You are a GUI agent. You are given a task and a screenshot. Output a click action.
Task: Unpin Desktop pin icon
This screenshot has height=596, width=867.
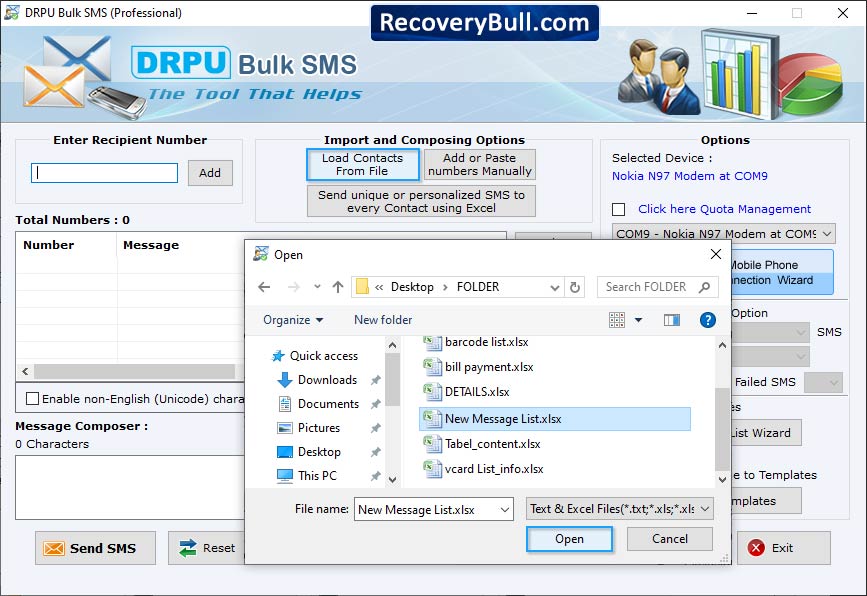[x=375, y=452]
